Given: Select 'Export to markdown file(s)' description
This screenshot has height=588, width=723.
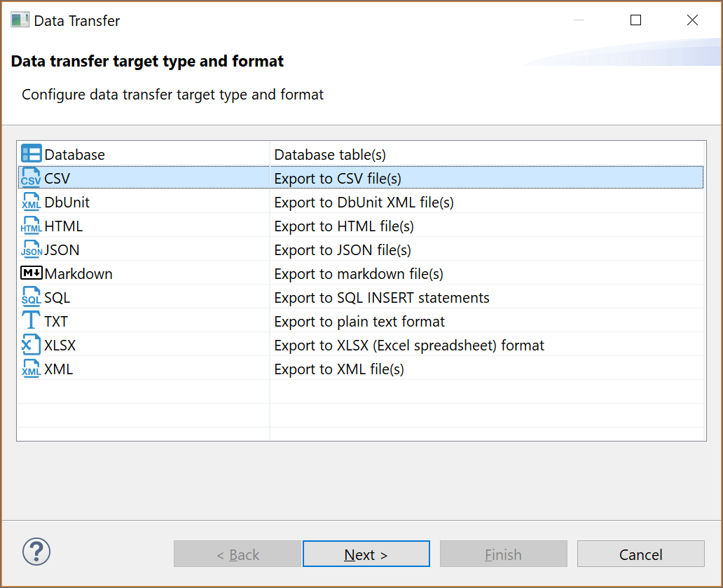Looking at the screenshot, I should tap(359, 274).
